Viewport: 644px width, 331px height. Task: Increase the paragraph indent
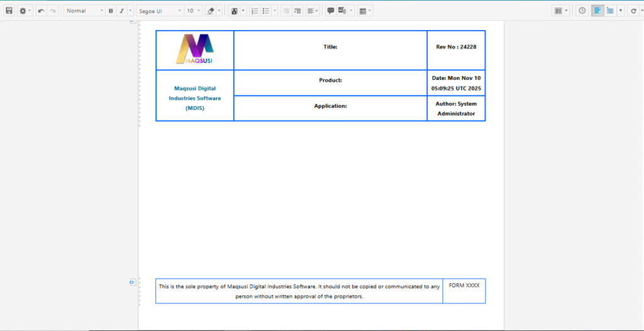297,11
